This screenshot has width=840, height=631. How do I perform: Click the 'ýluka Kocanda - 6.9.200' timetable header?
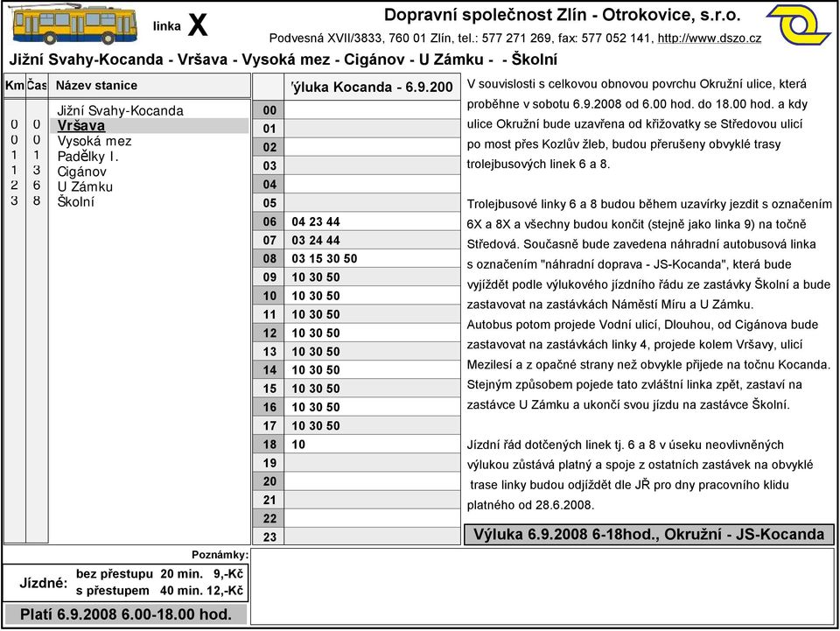[x=372, y=88]
